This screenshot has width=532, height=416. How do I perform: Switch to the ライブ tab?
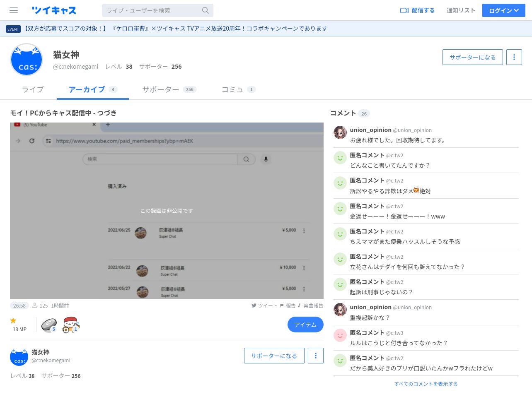coord(33,89)
